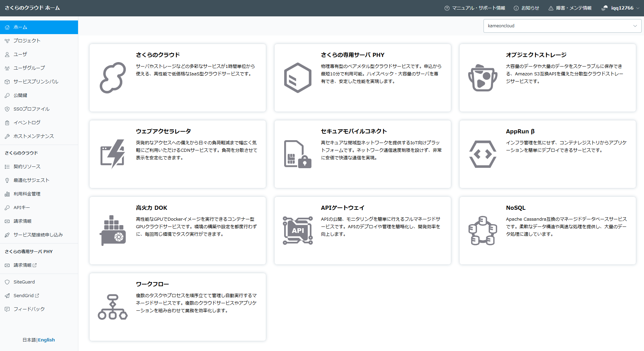The width and height of the screenshot is (644, 351).
Task: Click the API Gateway icon
Action: point(298,231)
